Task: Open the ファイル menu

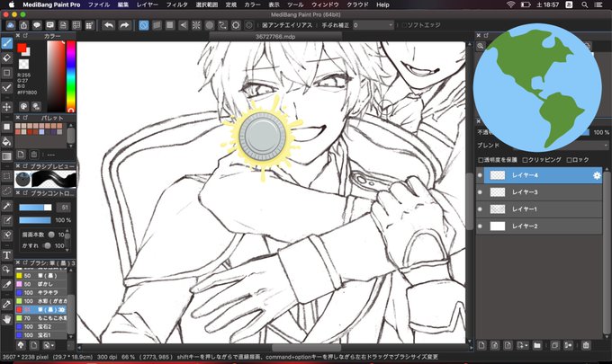Action: 99,4
